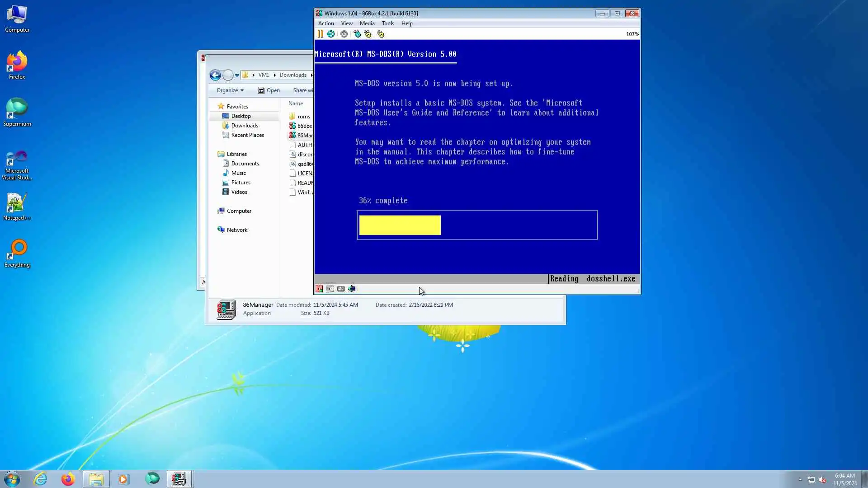The image size is (868, 488).
Task: Select Downloads under Favorites
Action: [245, 126]
